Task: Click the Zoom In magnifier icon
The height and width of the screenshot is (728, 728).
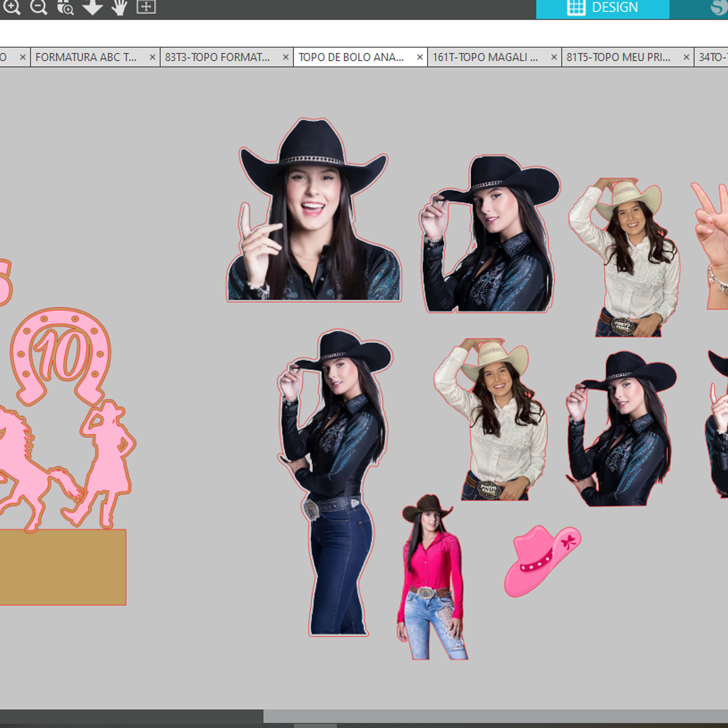Action: (x=12, y=7)
